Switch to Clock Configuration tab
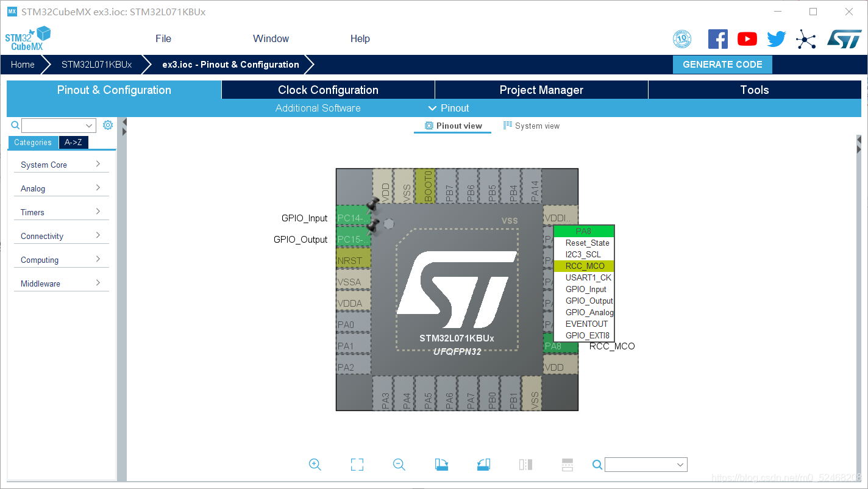 tap(328, 90)
